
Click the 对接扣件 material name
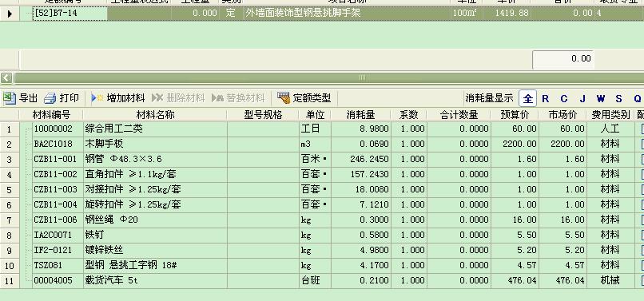133,190
